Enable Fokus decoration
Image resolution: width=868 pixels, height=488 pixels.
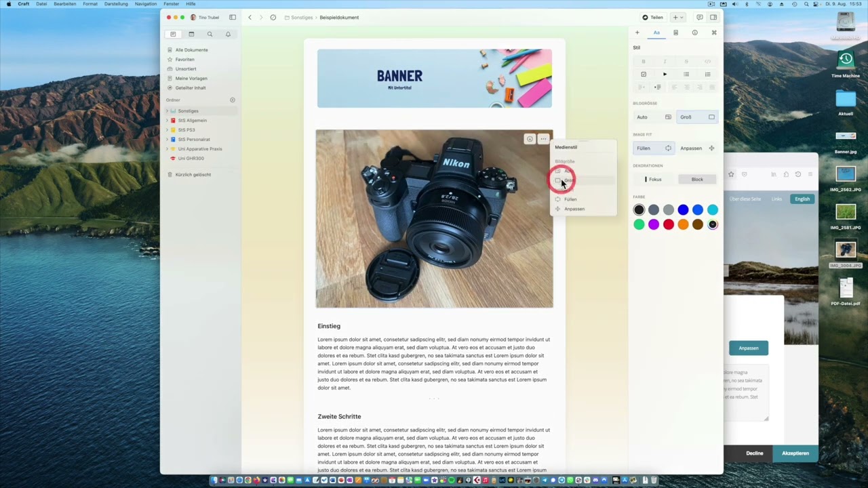tap(654, 179)
